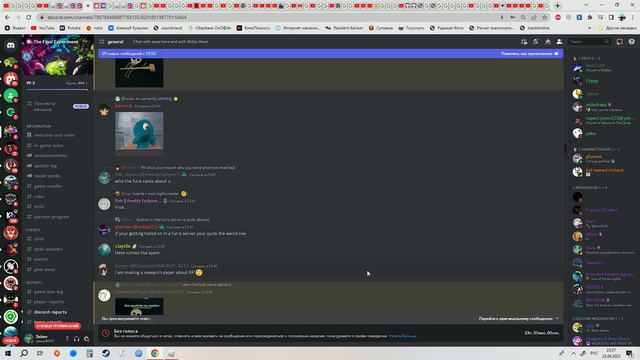Jump to new messages via blue banner text
This screenshot has height=360, width=640.
129,53
